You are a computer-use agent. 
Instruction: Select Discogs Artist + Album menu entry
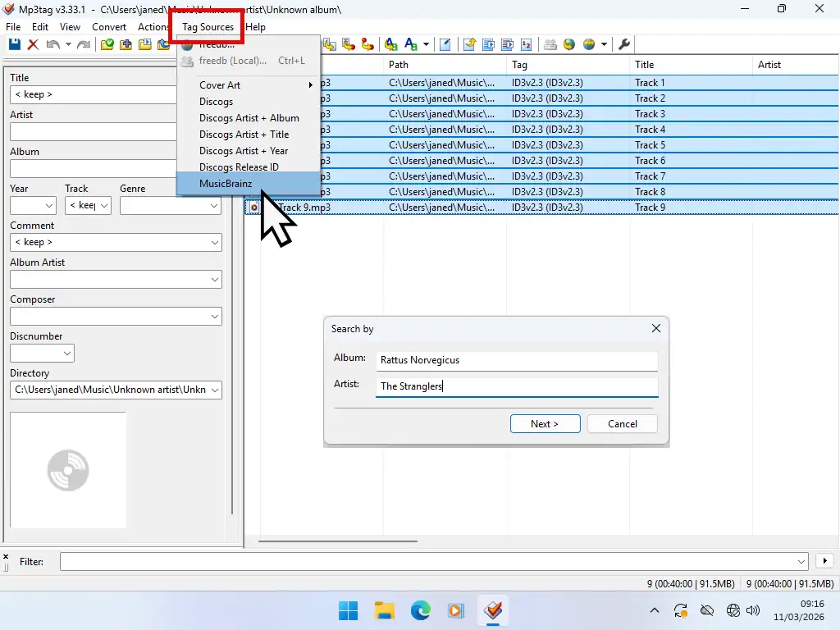coord(249,118)
